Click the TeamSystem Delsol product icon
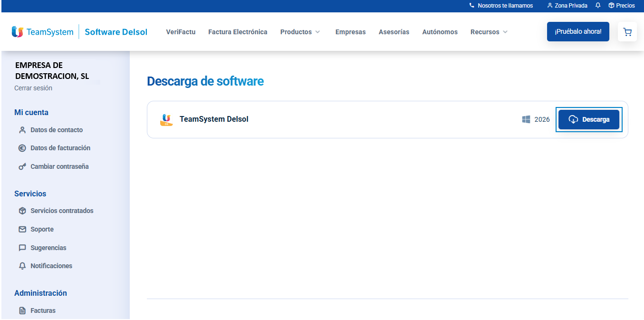644x320 pixels. tap(166, 119)
